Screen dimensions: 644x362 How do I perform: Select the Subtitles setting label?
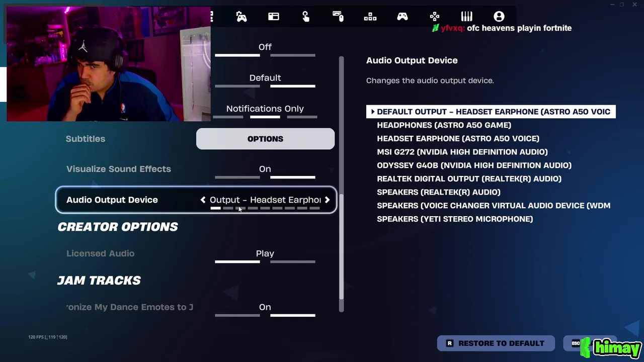(x=86, y=139)
